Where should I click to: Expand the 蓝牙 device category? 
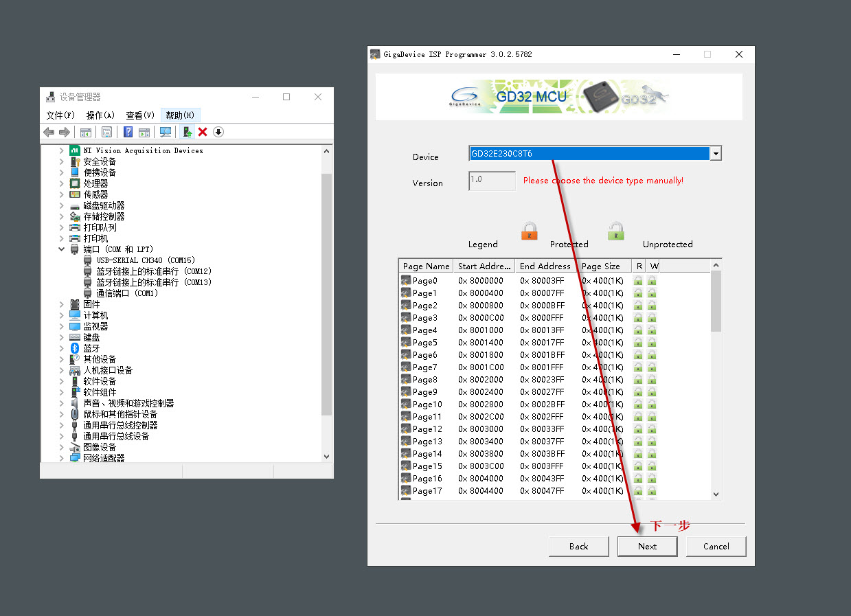click(x=61, y=348)
